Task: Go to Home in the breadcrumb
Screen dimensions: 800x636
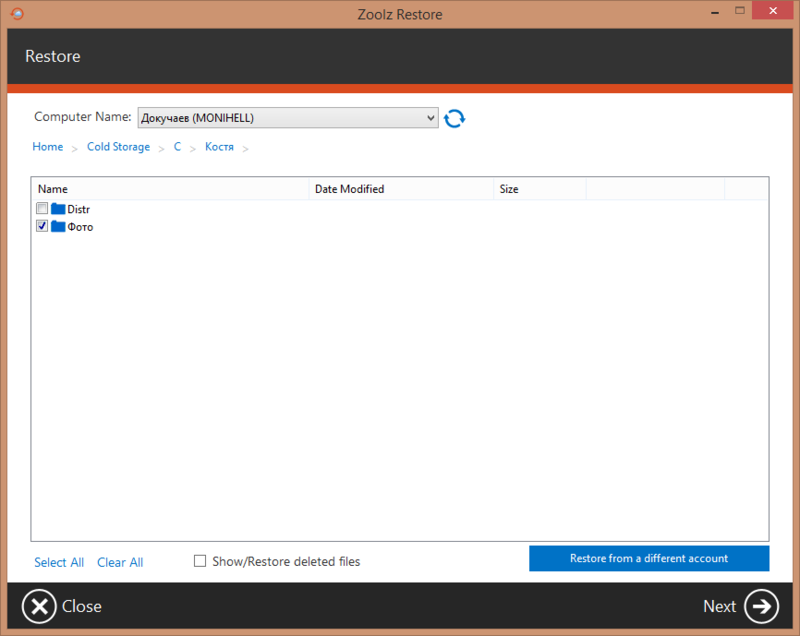Action: (47, 147)
